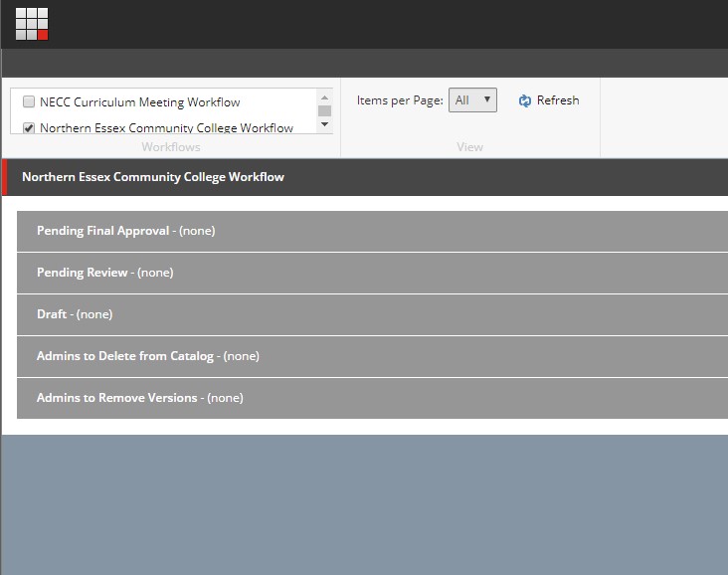Click the Northern Essex Community College Workflow header
Screen dimensions: 728x575
(x=152, y=177)
